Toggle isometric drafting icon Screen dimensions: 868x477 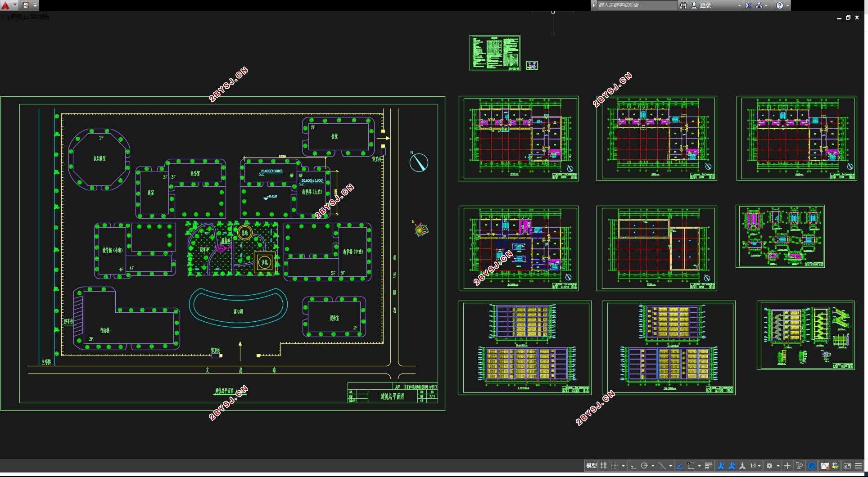click(662, 466)
